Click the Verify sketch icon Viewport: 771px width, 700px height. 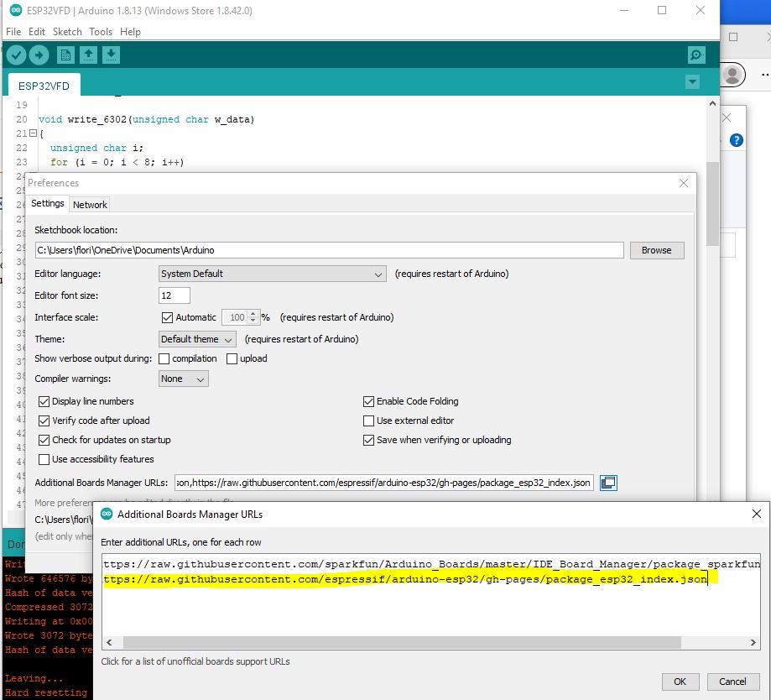17,55
